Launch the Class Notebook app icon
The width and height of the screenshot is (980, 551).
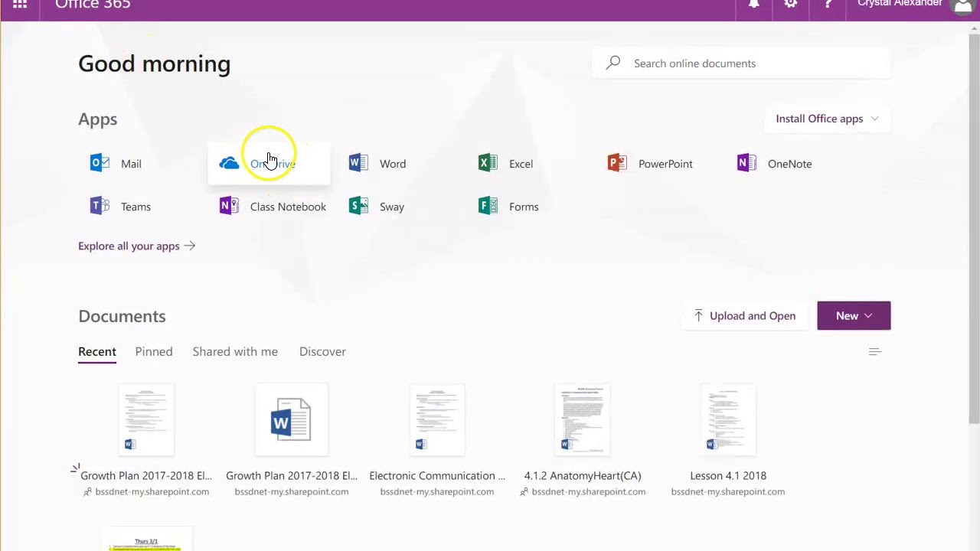coord(229,206)
